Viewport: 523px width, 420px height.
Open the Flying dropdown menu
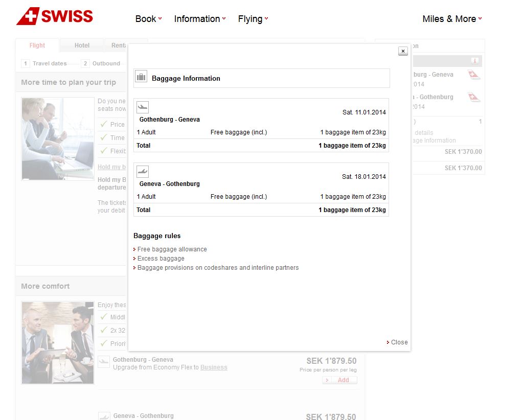(253, 19)
